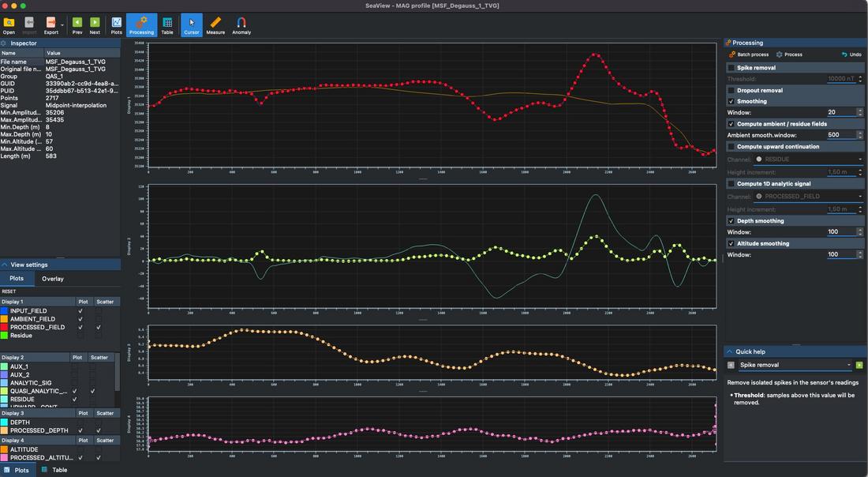Open the Quick help Spike removal dropdown

pos(795,365)
